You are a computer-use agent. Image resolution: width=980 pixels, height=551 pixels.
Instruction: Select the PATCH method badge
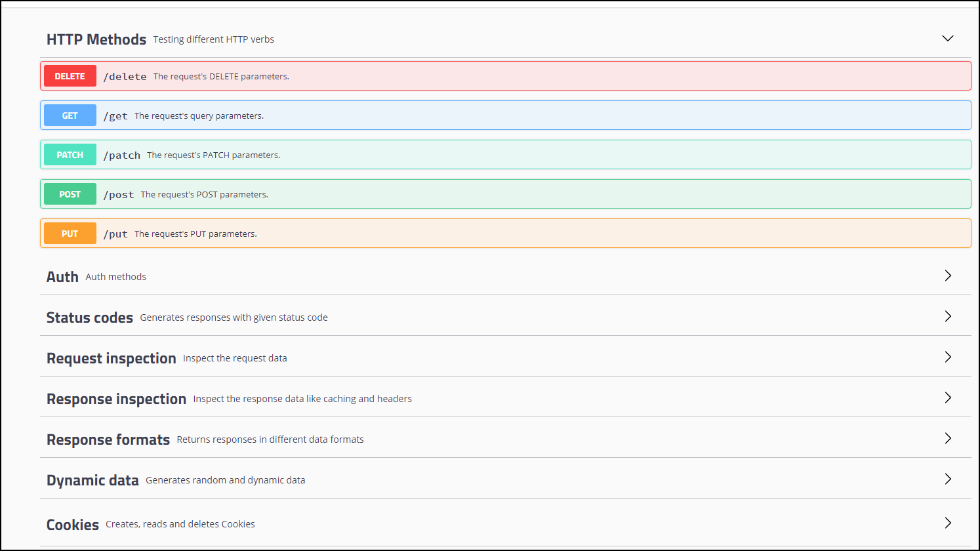pyautogui.click(x=70, y=155)
